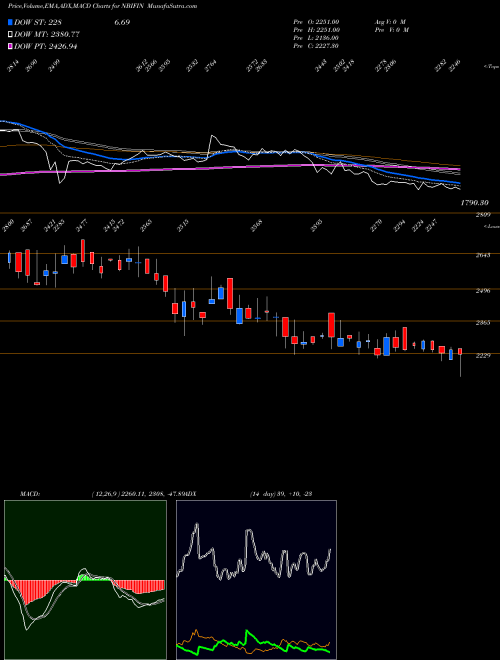
Task: Click the white DOW MT legend swatch
Action: click(11, 34)
